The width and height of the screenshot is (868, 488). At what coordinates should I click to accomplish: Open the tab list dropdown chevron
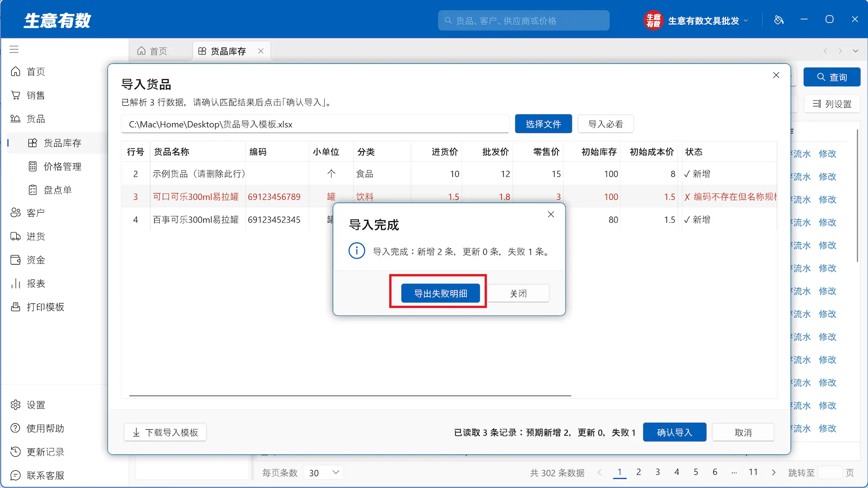(855, 51)
